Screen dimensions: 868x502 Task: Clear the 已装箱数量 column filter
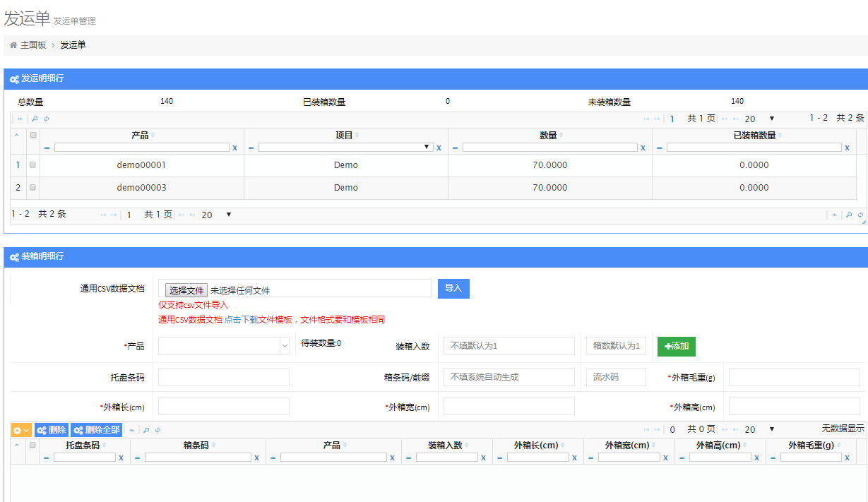point(847,148)
